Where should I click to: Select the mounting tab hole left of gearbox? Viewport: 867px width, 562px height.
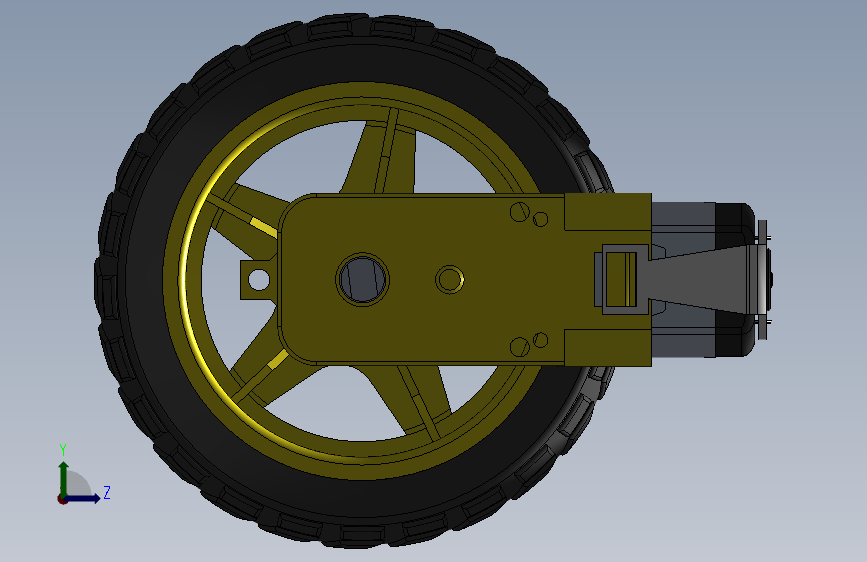258,280
